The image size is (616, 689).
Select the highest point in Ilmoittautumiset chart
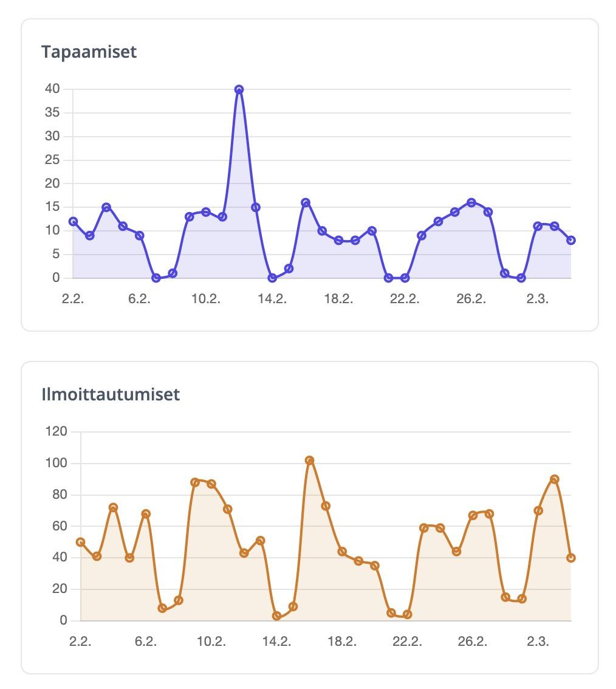coord(309,461)
